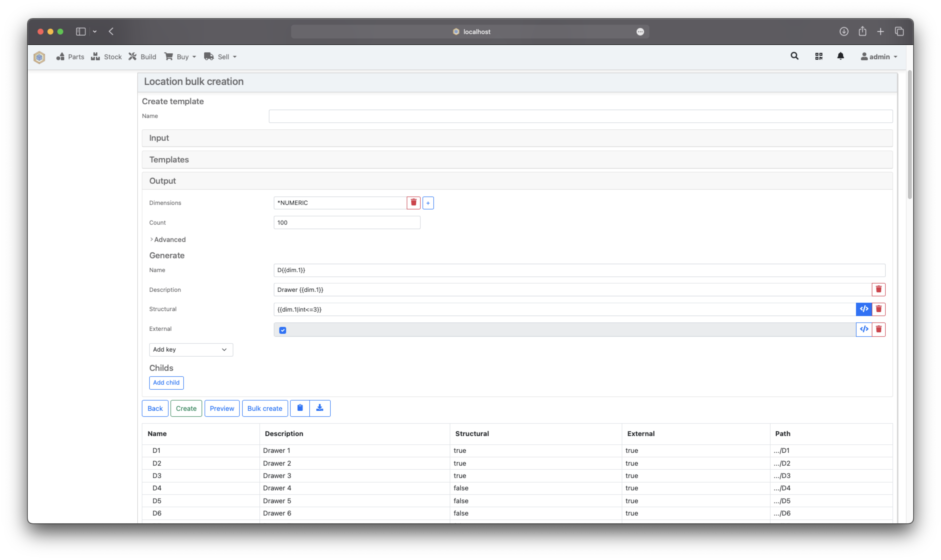Click the code icon beside External field
Viewport: 941px width, 560px height.
tap(864, 329)
